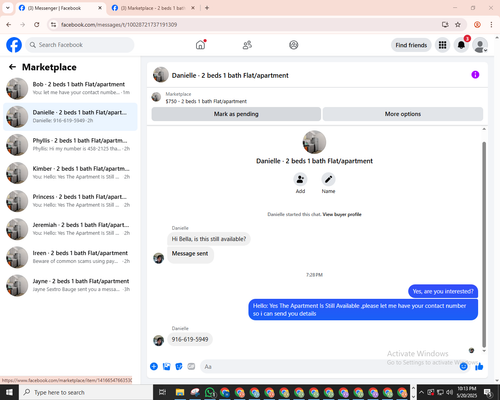Open a new browser tab
The width and height of the screenshot is (500, 400).
click(207, 8)
